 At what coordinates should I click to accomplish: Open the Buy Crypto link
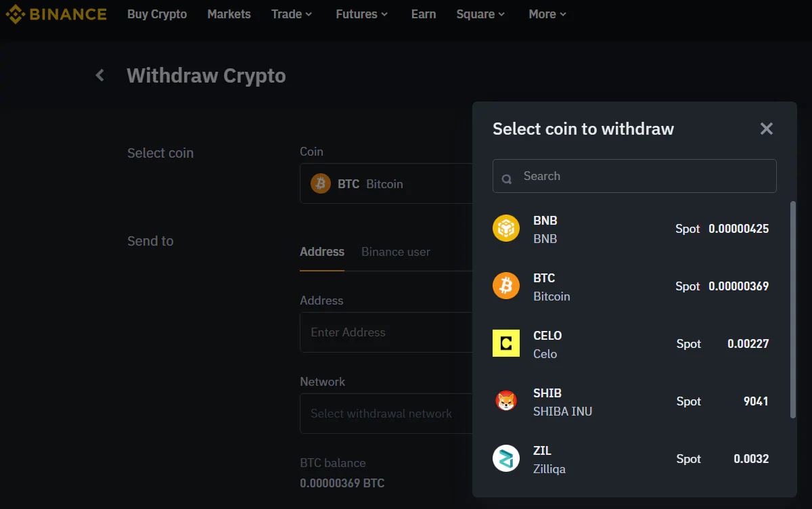[157, 14]
